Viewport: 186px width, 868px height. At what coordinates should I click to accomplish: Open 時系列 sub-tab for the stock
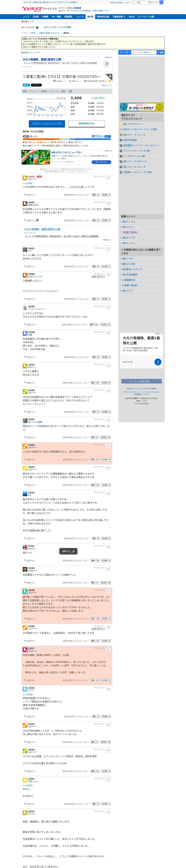click(x=44, y=91)
